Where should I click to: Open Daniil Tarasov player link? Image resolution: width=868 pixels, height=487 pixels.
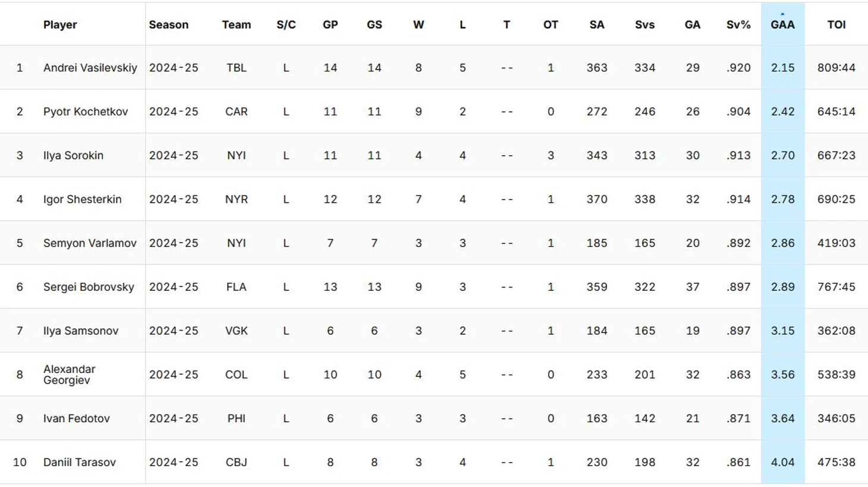[79, 463]
